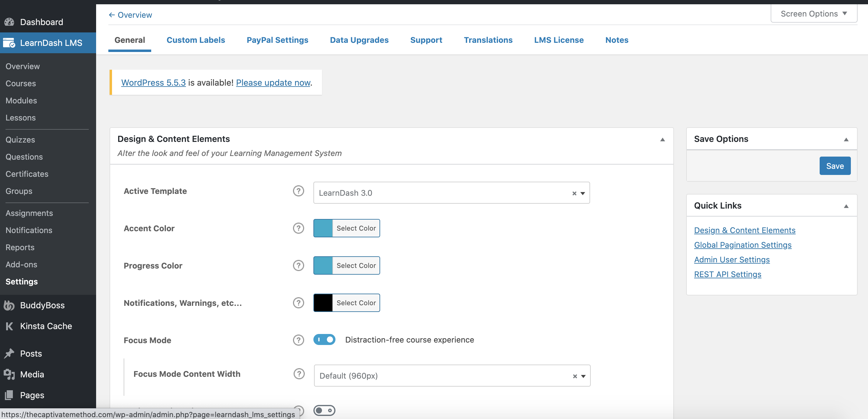This screenshot has width=868, height=419.
Task: Open Admin User Settings quick link
Action: pyautogui.click(x=732, y=259)
